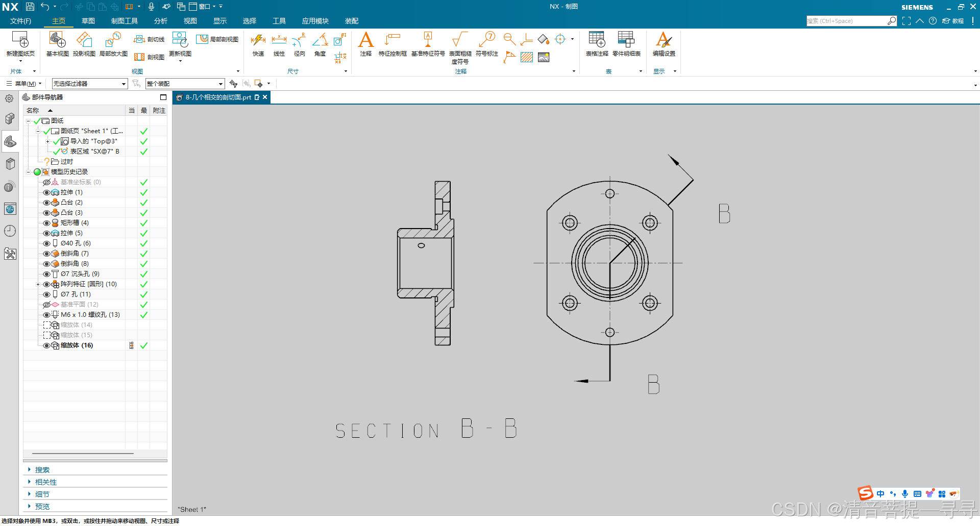980x526 pixels.
Task: Select the Break-out Section View (局部剖视图) tool
Action: (217, 39)
